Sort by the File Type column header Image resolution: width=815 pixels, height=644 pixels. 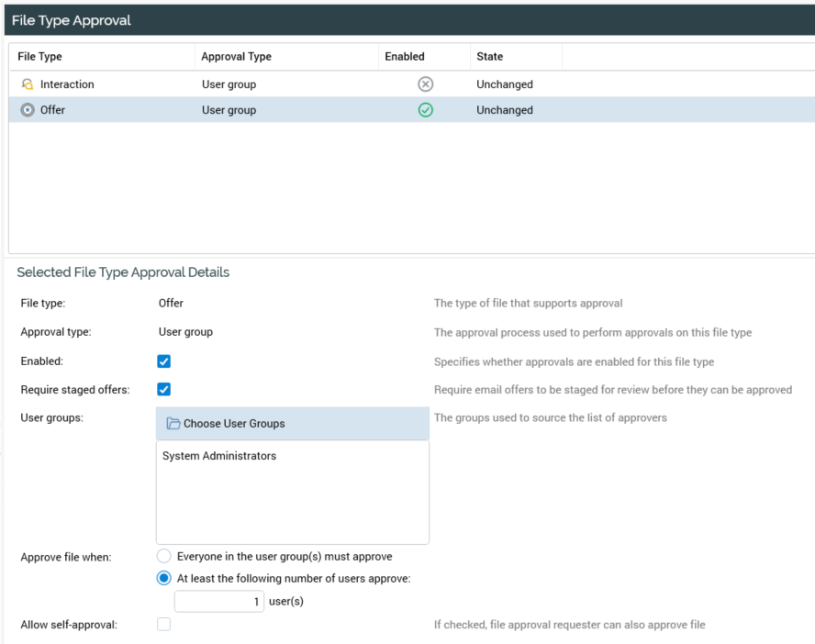pyautogui.click(x=40, y=57)
